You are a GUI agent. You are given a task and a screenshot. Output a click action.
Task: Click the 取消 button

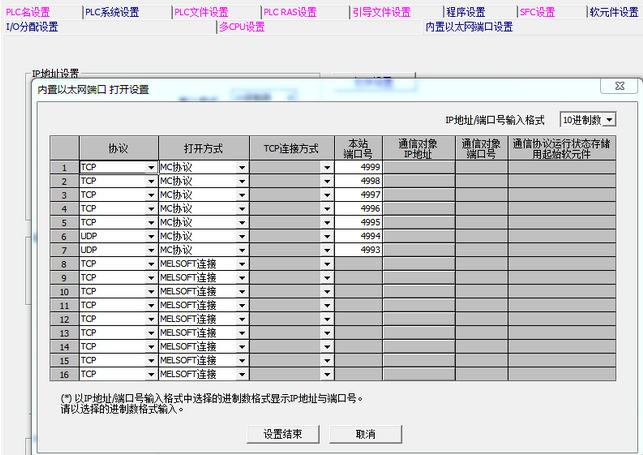click(366, 434)
